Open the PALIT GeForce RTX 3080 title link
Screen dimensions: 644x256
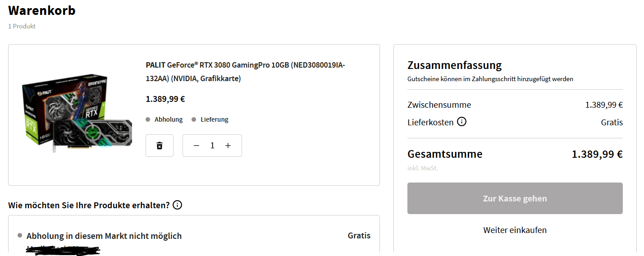click(245, 72)
